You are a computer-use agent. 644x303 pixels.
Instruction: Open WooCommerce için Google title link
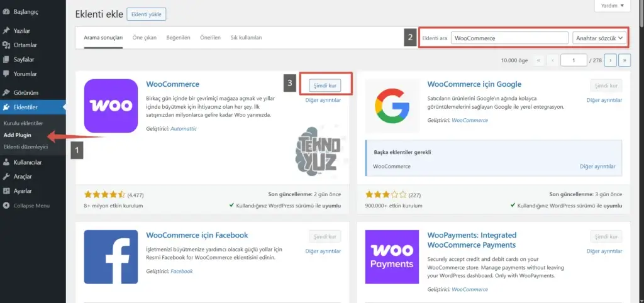pos(474,84)
